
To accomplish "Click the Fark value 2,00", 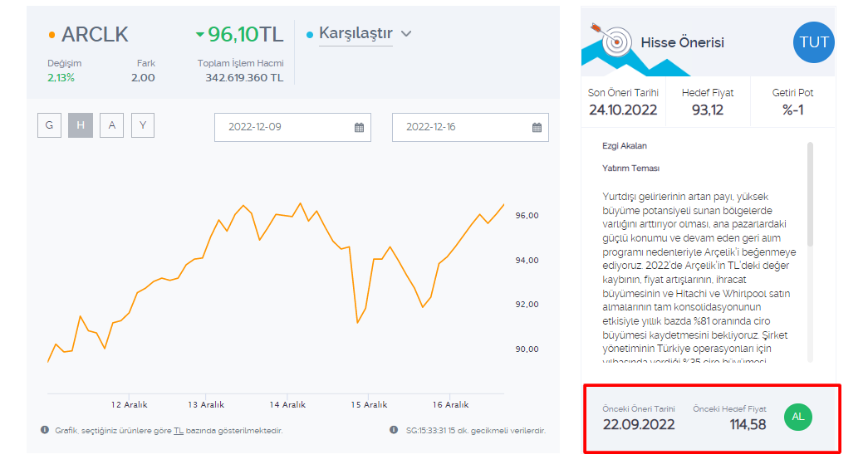I will [x=143, y=78].
